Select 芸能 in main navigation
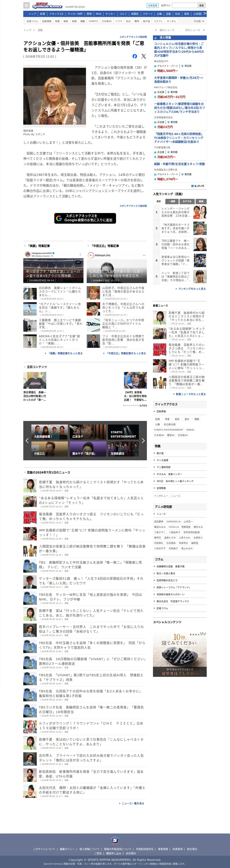 (x=168, y=14)
